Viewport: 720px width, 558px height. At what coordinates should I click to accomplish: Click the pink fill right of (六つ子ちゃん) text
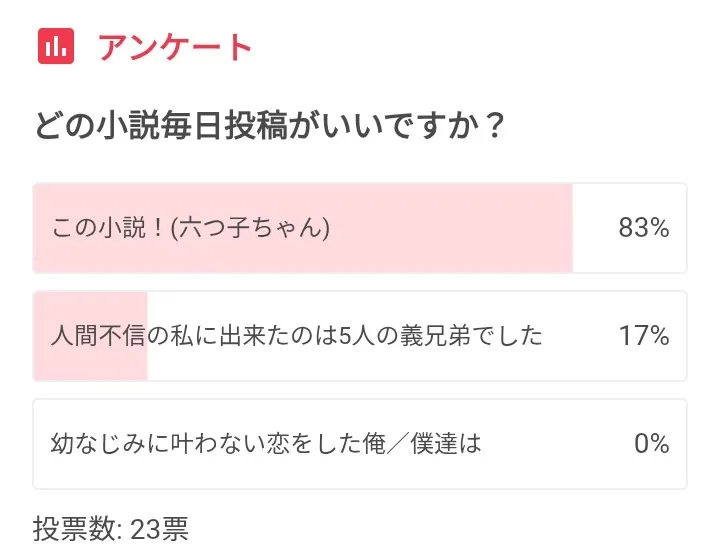[x=450, y=228]
